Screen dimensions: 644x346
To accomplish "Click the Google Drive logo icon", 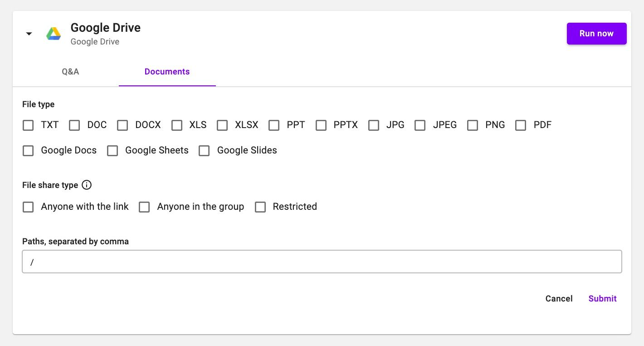I will (54, 34).
